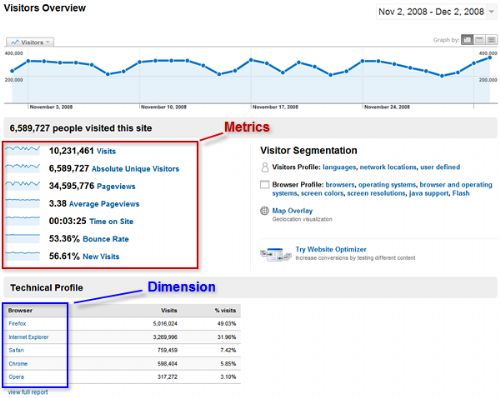Open the Bounce Rate link
Screen dimensions: 500x398
pyautogui.click(x=106, y=239)
